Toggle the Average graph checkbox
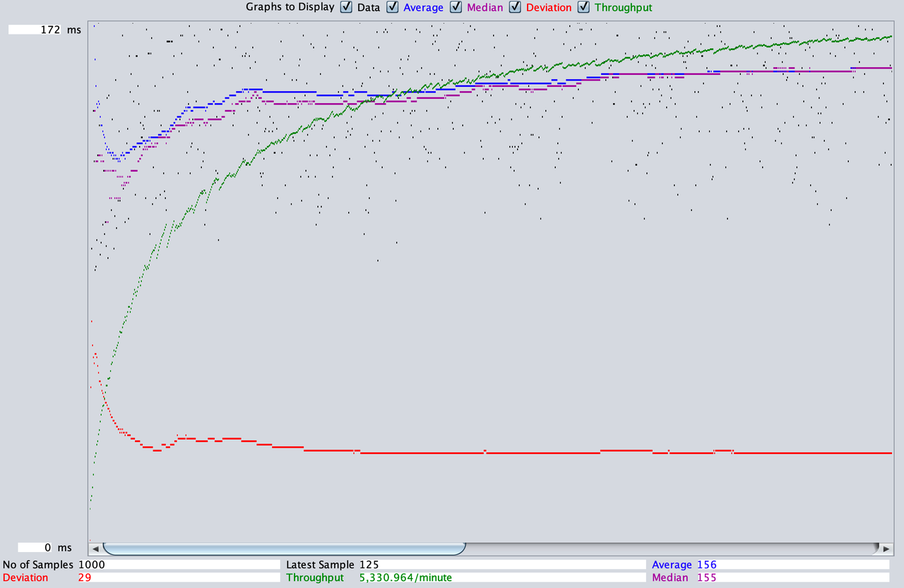The height and width of the screenshot is (588, 904). click(393, 8)
